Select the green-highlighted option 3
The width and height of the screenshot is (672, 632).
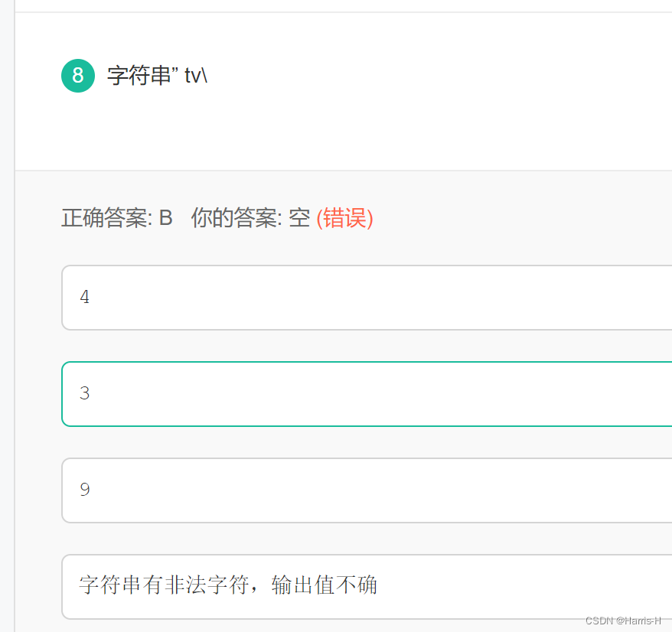pos(367,394)
